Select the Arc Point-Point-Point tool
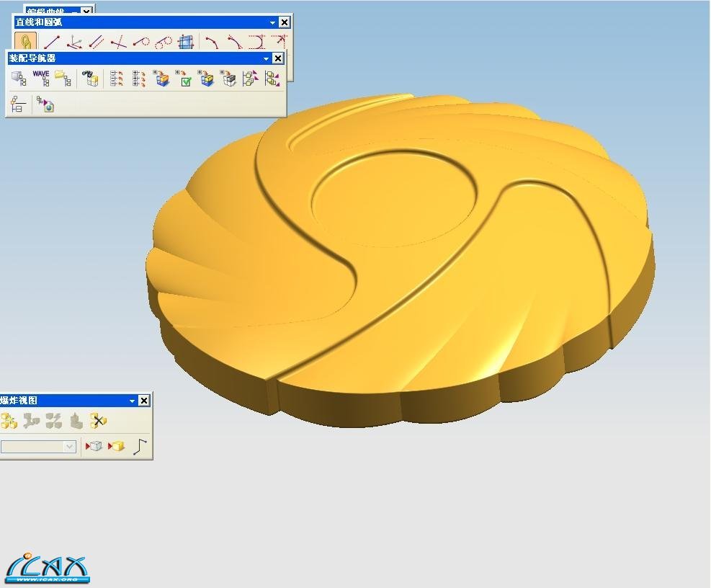This screenshot has height=588, width=711. click(x=213, y=43)
